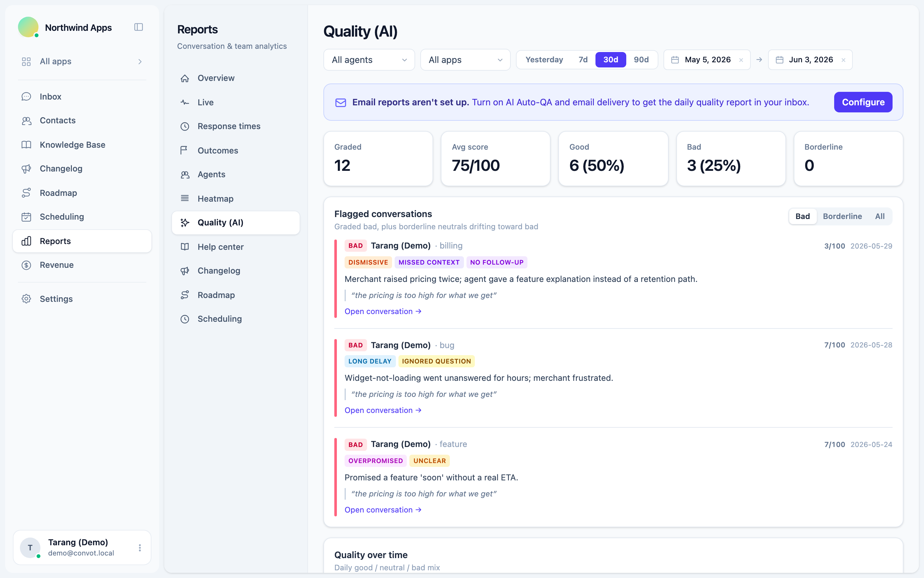924x578 pixels.
Task: Open conversation for the bug entry
Action: click(383, 411)
